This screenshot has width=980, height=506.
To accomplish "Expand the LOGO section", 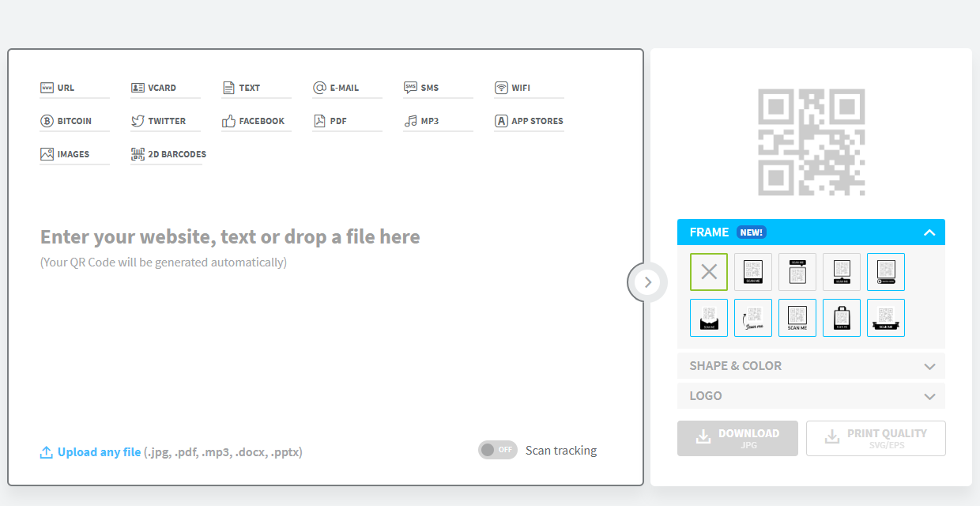I will [811, 396].
